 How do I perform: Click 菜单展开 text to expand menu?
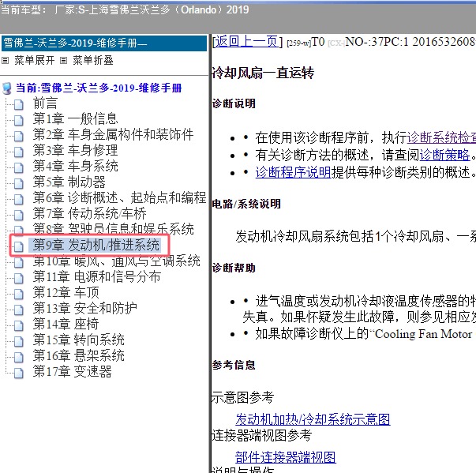(x=34, y=60)
